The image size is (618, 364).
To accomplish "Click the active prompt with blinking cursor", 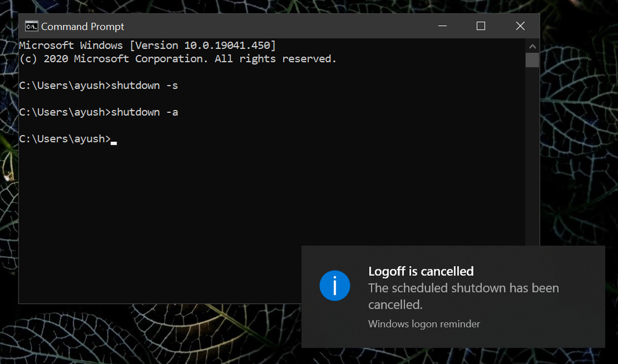I will [68, 139].
